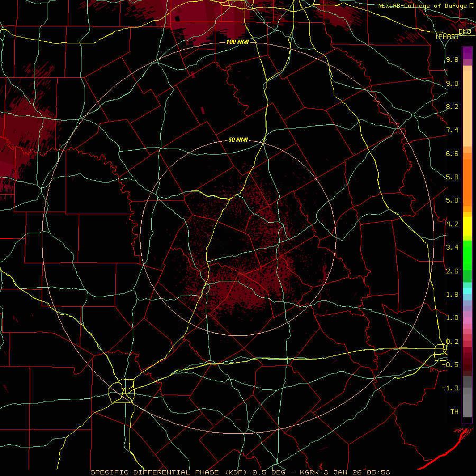Viewport: 476px width, 476px height.
Task: Click the KGRK radar site identifier
Action: tap(310, 472)
